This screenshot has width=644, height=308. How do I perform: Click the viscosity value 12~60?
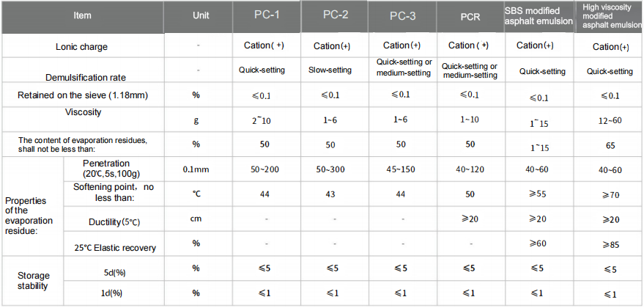(610, 120)
